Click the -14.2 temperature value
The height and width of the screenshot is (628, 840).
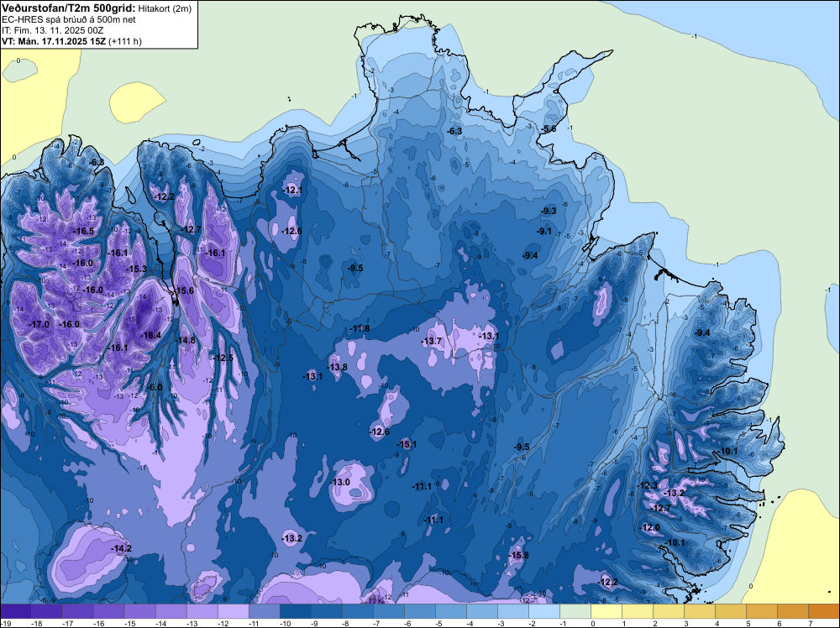click(x=121, y=548)
